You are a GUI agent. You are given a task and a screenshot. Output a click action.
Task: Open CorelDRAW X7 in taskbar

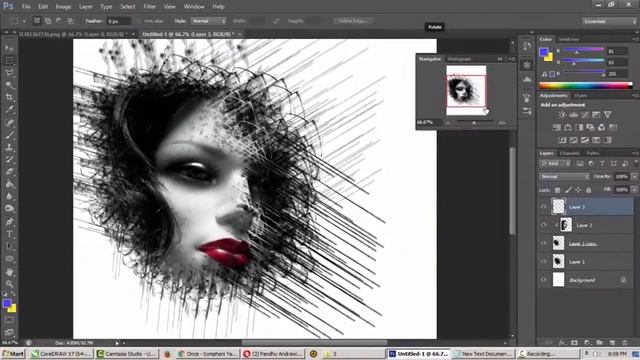62,354
